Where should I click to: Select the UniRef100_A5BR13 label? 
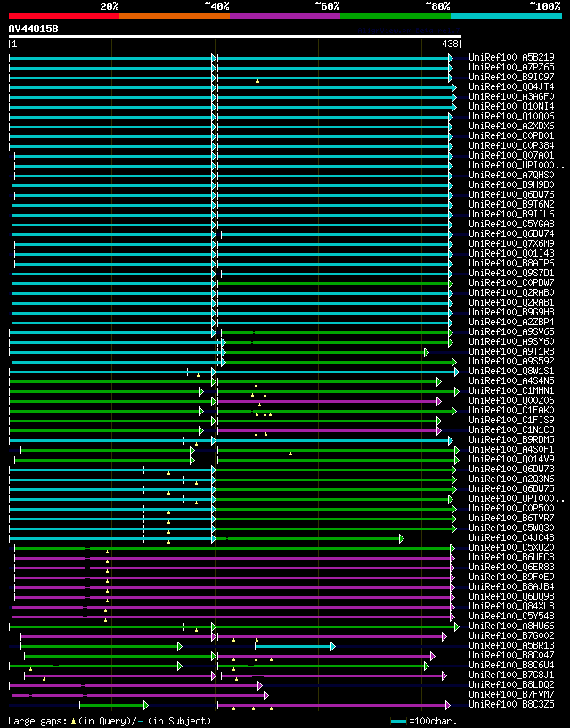[x=511, y=645]
